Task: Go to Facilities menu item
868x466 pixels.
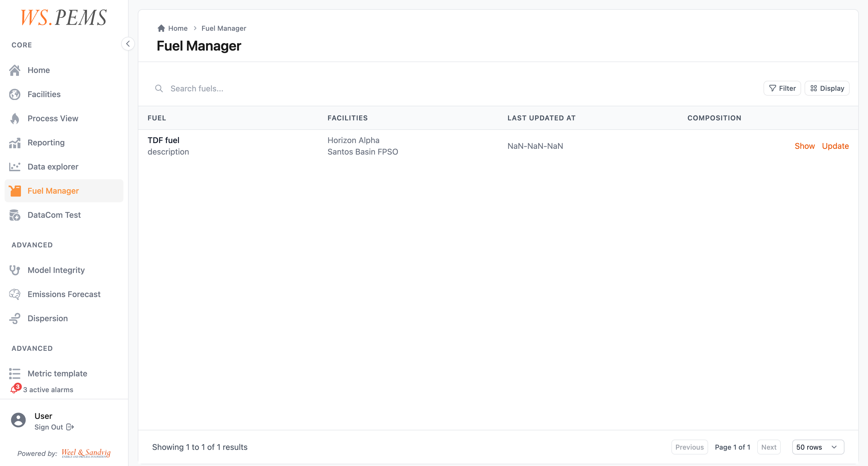Action: click(64, 95)
